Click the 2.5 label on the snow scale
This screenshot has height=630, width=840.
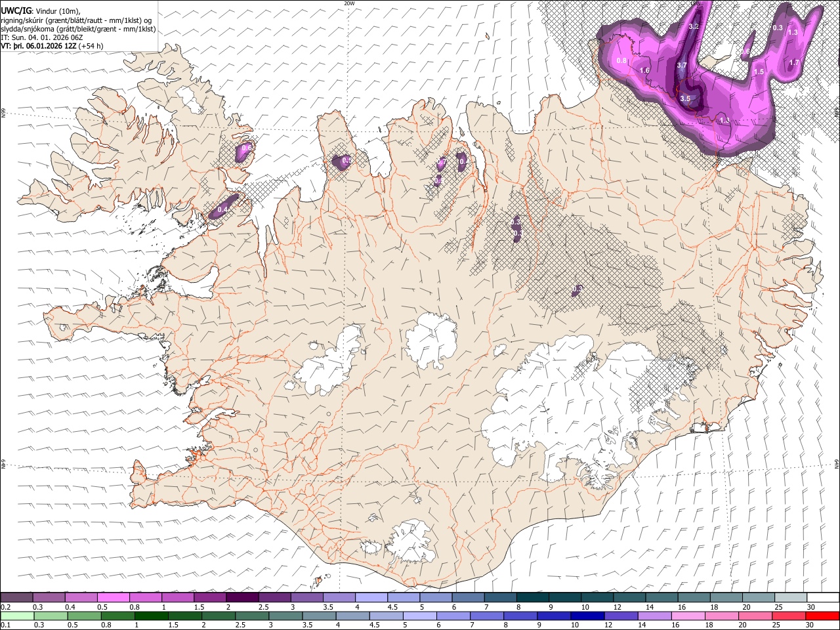(x=263, y=607)
